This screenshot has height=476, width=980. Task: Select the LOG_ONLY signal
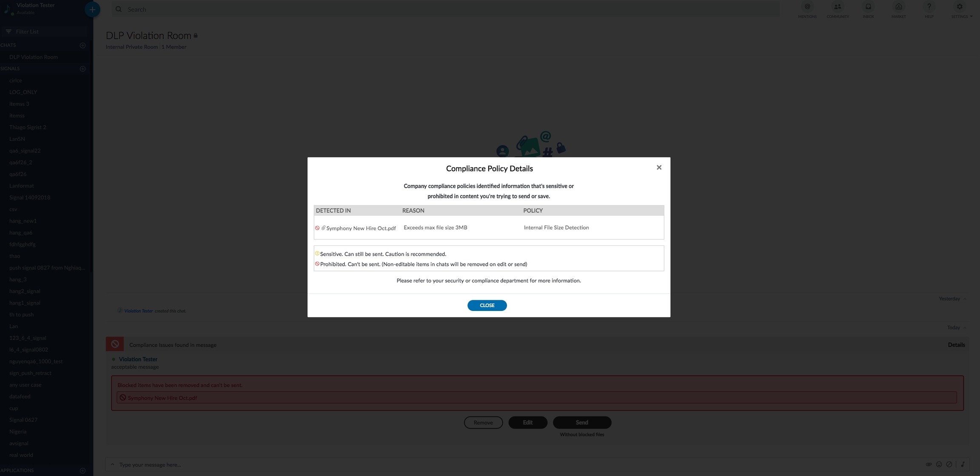[23, 92]
